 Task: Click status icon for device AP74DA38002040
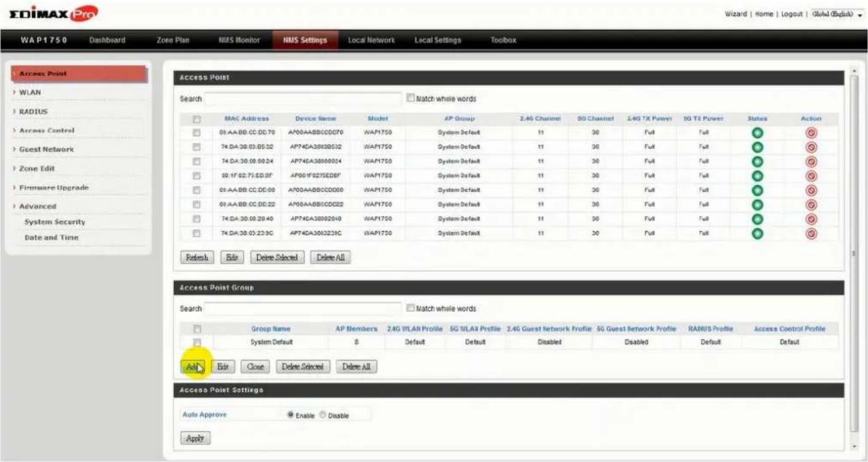(x=757, y=219)
